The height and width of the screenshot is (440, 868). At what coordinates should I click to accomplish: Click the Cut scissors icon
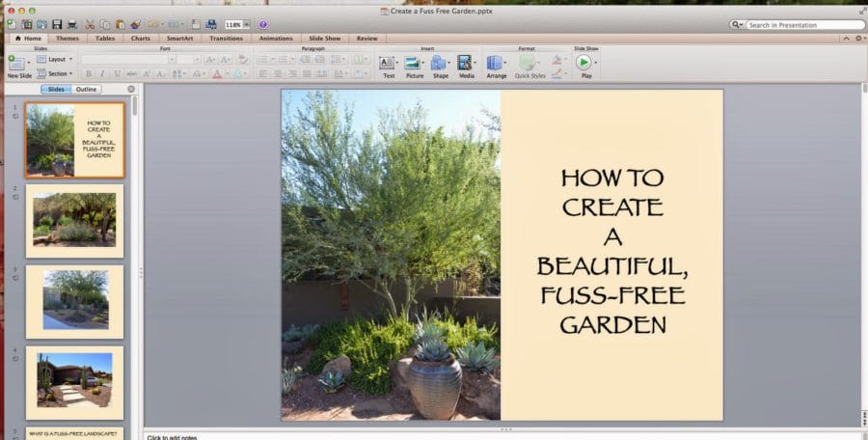(x=90, y=24)
